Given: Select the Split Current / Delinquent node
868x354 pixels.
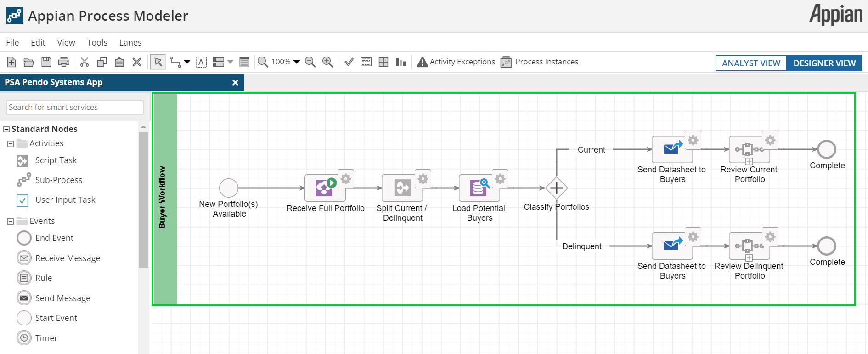Looking at the screenshot, I should tap(402, 188).
